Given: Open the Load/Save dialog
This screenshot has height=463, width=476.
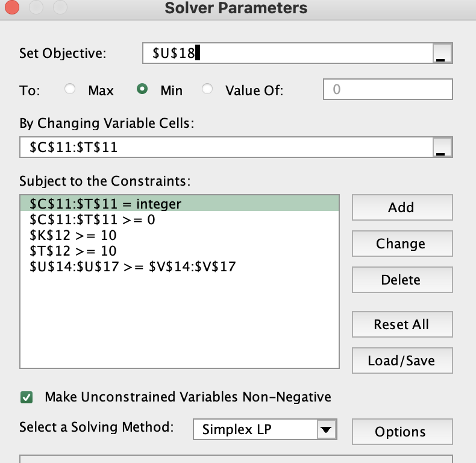Looking at the screenshot, I should coord(401,361).
